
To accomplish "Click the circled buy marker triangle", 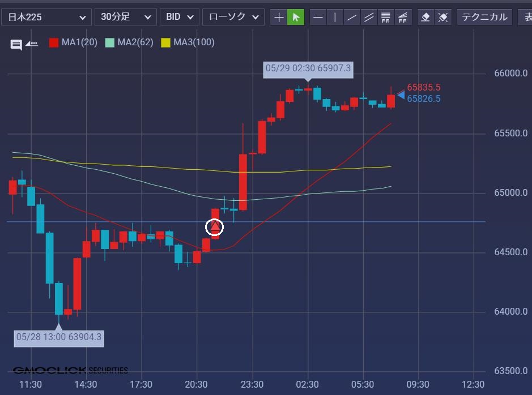I will tap(214, 227).
